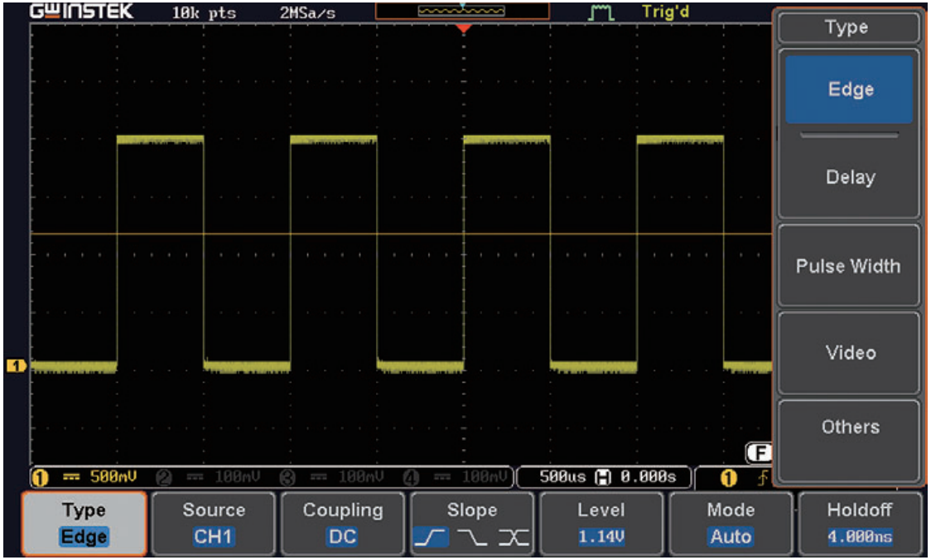Viewport: 931px width, 560px height.
Task: Click the orange trigger level line
Action: pyautogui.click(x=401, y=234)
